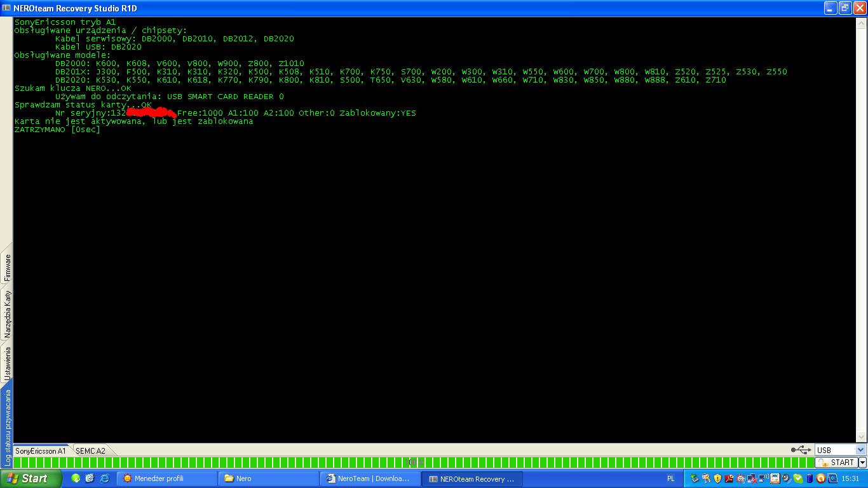868x488 pixels.
Task: Click the blue battery tray icon
Action: pos(809,478)
